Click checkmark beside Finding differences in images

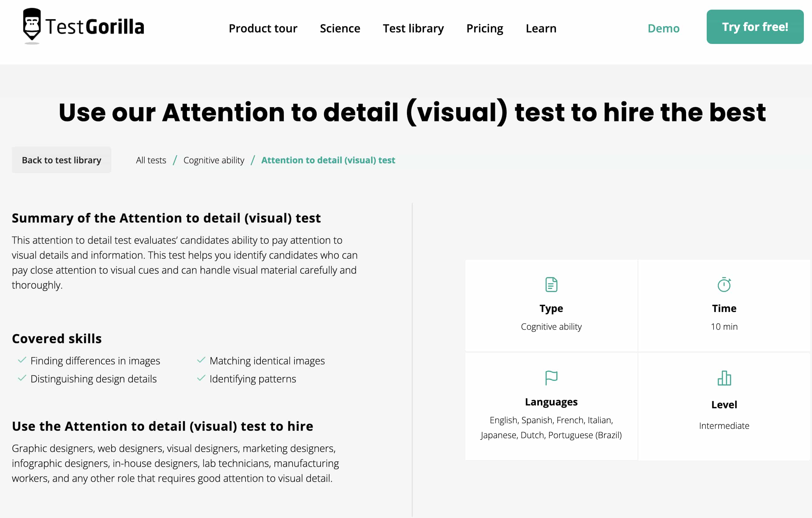[22, 360]
